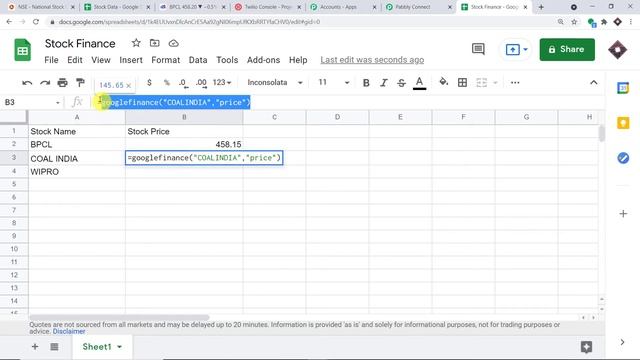Open the all sheets list icon
Viewport: 640px width, 360px height.
(54, 347)
